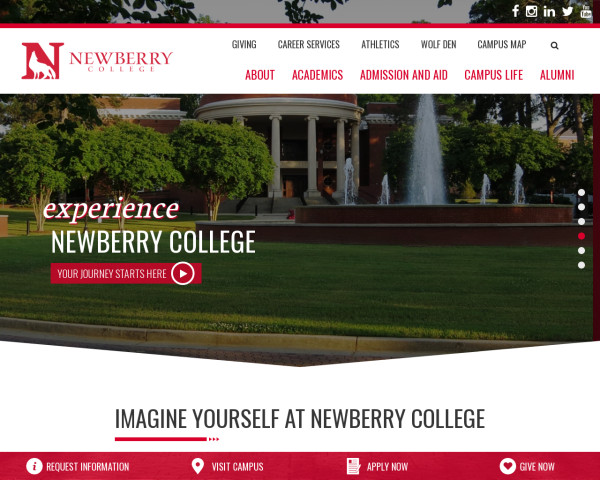
Task: Open the YouTube icon in header
Action: [x=586, y=11]
